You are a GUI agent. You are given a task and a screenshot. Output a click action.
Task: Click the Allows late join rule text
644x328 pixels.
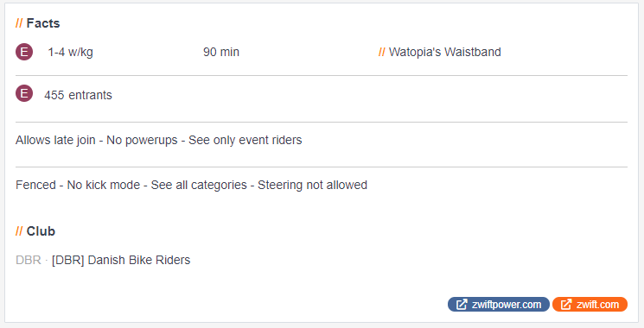[x=55, y=140]
